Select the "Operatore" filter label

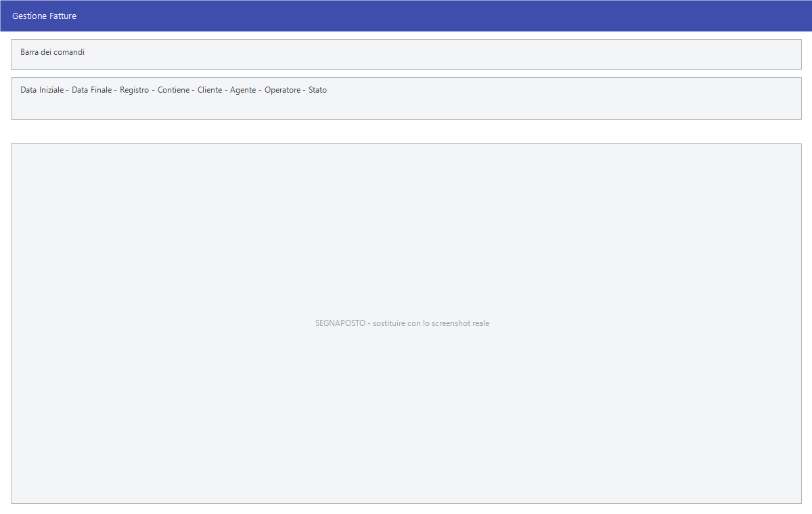point(282,90)
